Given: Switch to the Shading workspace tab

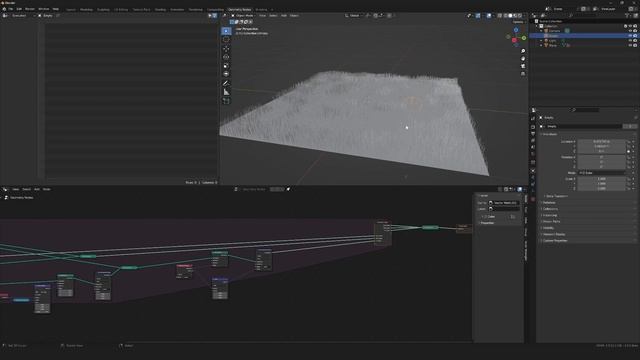Looking at the screenshot, I should tap(160, 9).
